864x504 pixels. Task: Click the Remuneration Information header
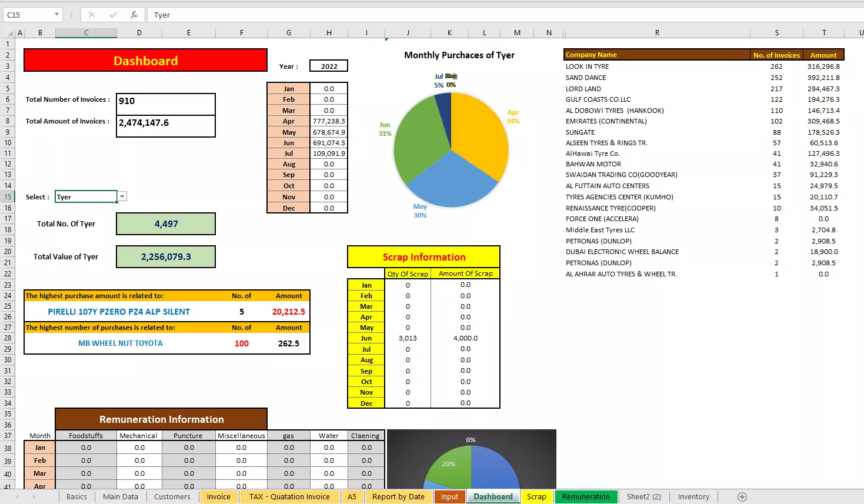(161, 419)
